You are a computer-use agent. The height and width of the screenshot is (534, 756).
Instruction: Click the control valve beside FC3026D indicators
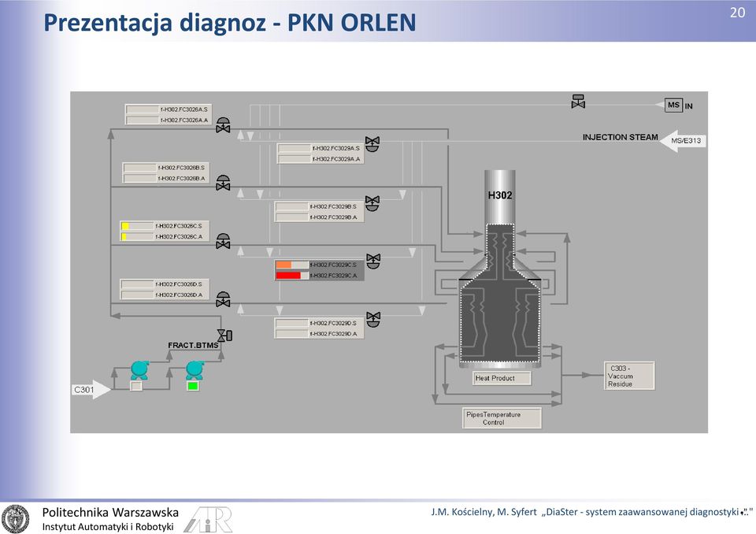223,299
